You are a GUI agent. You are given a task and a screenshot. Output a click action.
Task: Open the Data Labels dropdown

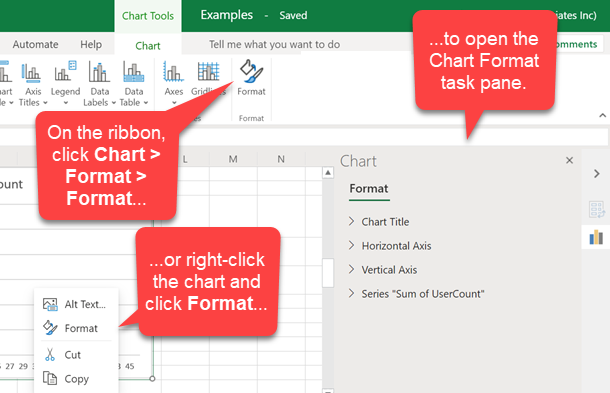99,84
